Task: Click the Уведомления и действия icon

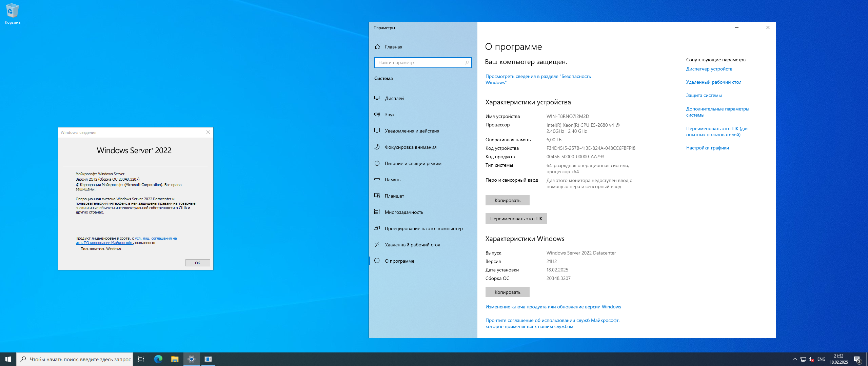Action: (377, 131)
